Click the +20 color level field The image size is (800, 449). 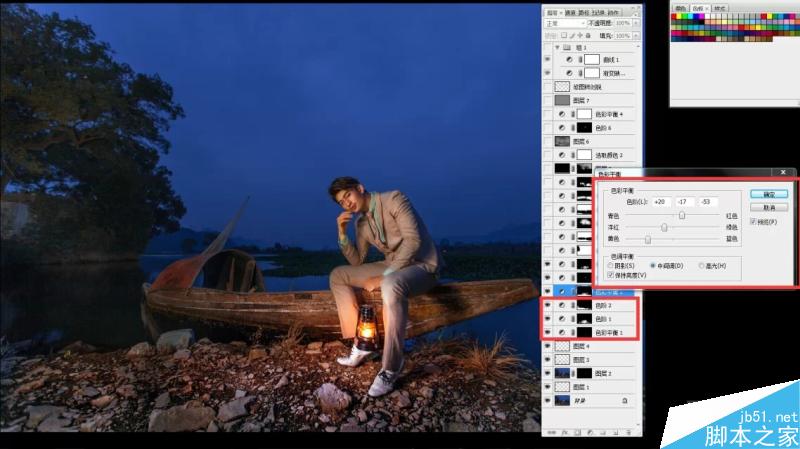click(x=661, y=202)
